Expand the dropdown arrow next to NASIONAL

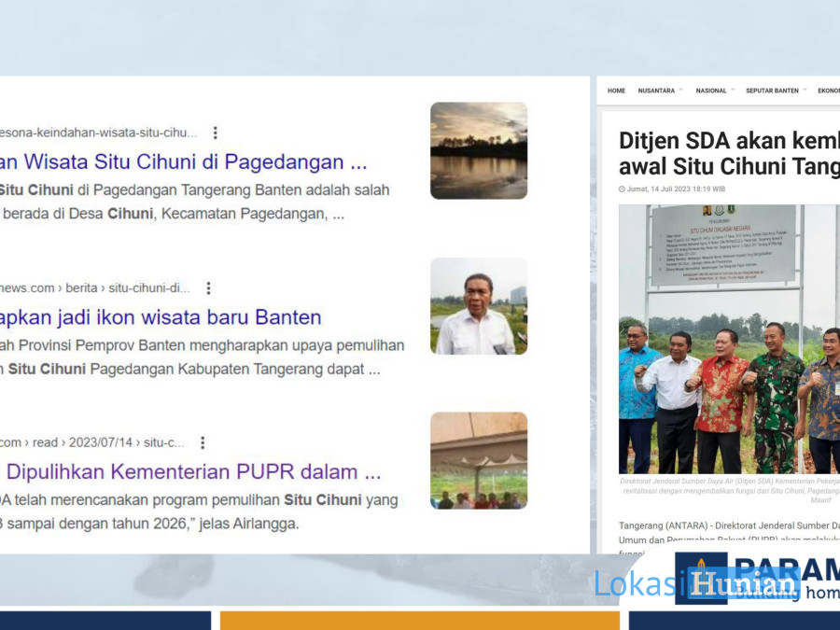click(x=733, y=90)
